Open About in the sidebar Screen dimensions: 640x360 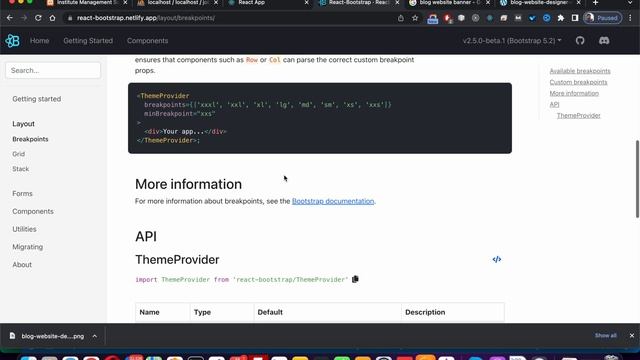22,264
